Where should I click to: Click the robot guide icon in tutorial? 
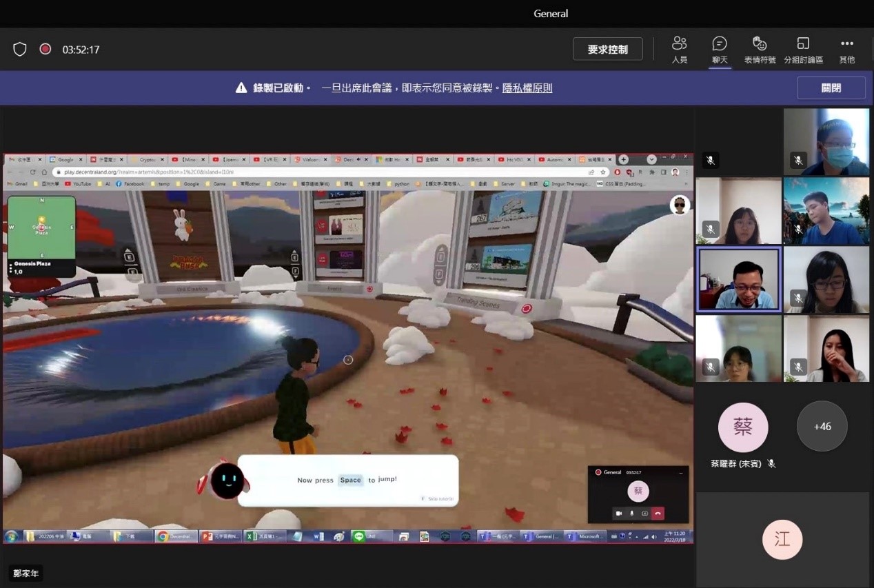pyautogui.click(x=226, y=480)
